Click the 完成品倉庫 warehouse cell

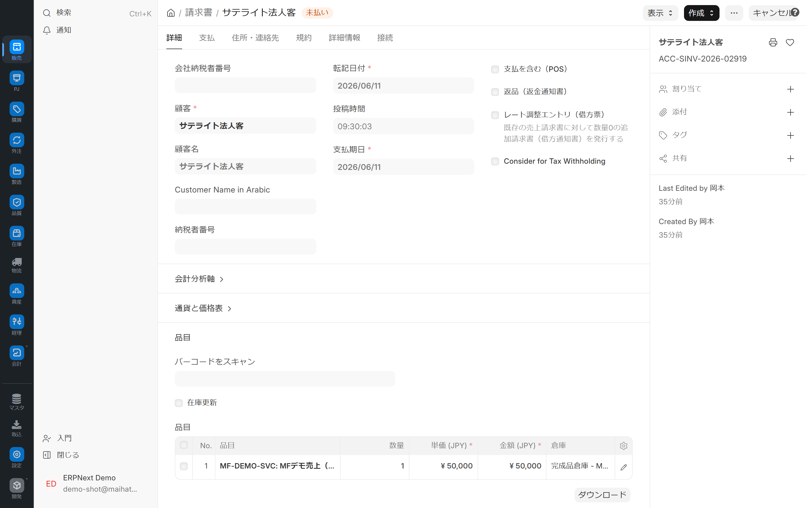(580, 466)
